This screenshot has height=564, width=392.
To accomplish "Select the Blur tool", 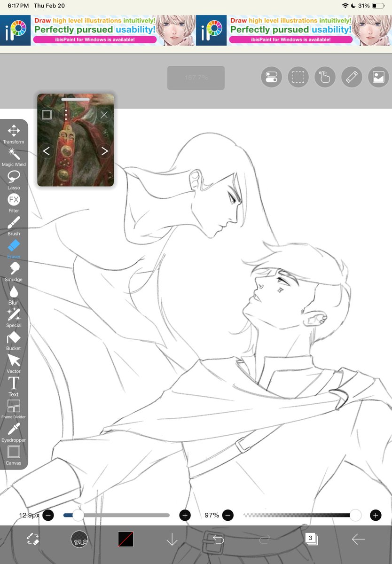I will point(14,295).
